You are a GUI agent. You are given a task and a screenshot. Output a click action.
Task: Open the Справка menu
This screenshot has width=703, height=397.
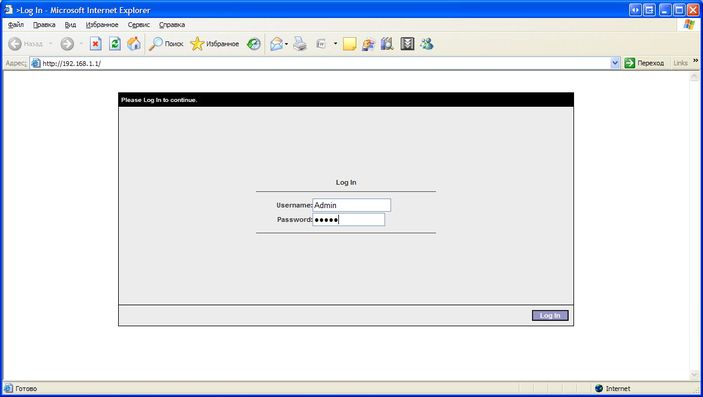172,25
